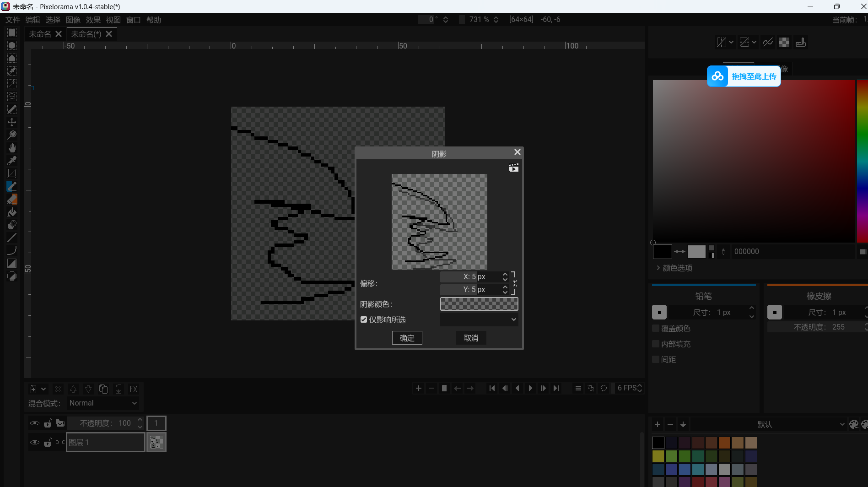Open the add layer type dropdown arrow
Image resolution: width=868 pixels, height=487 pixels.
[43, 389]
